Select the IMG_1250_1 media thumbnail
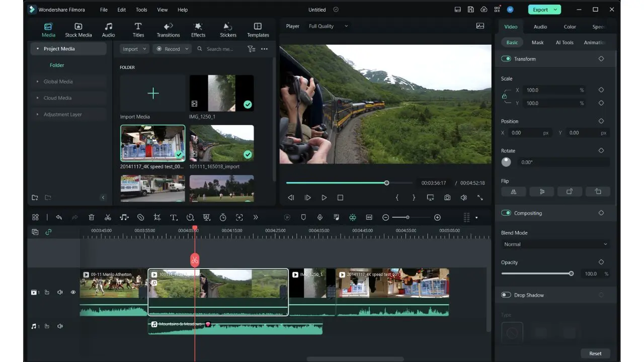Viewport: 644px width, 362px height. [x=221, y=93]
